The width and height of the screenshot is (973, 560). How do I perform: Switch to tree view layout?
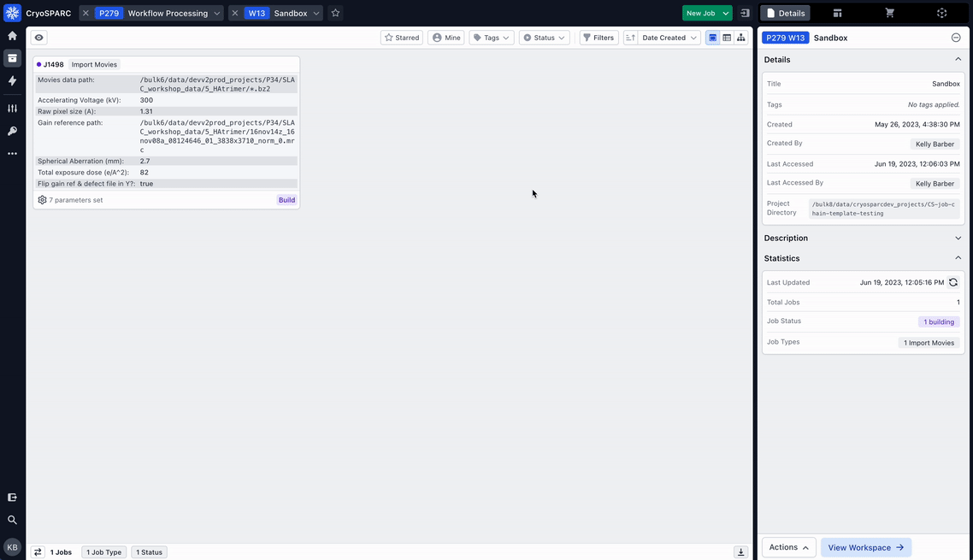[x=740, y=38]
